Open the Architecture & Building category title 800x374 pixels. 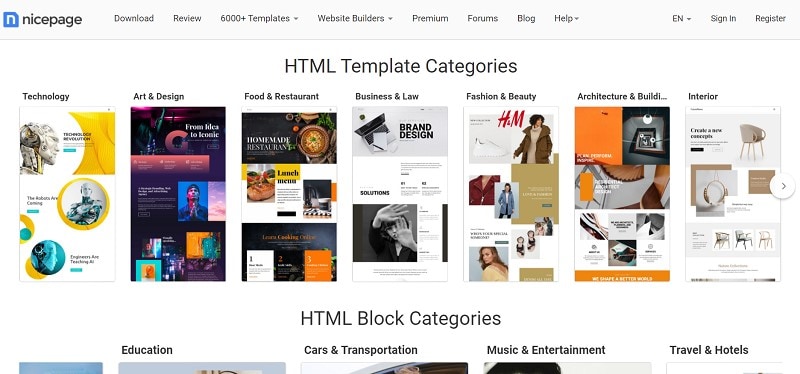coord(622,96)
